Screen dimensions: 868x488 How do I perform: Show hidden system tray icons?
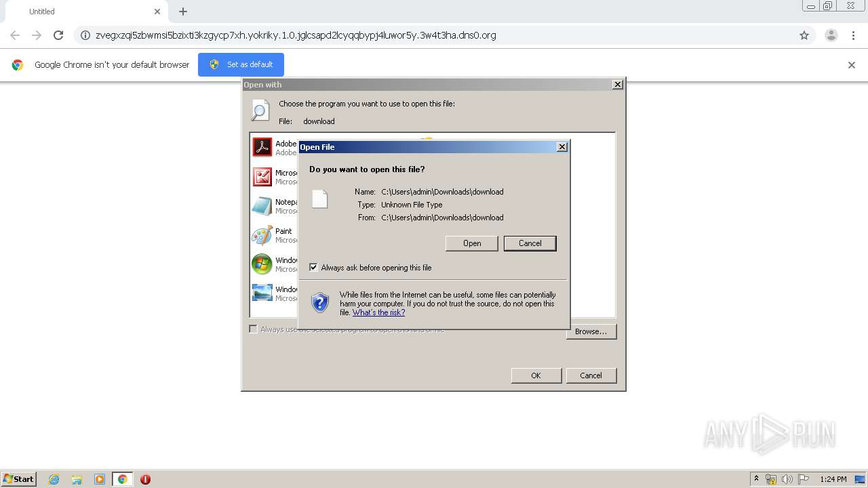click(x=756, y=479)
